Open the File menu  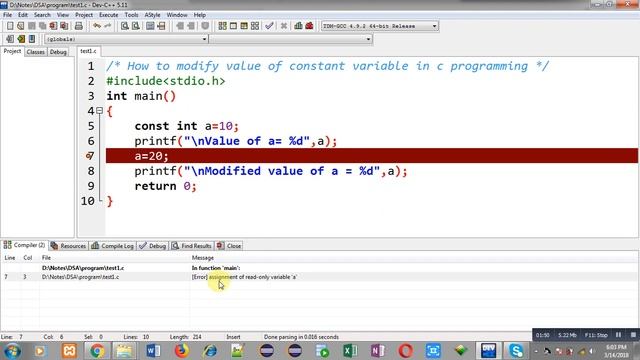click(x=7, y=15)
